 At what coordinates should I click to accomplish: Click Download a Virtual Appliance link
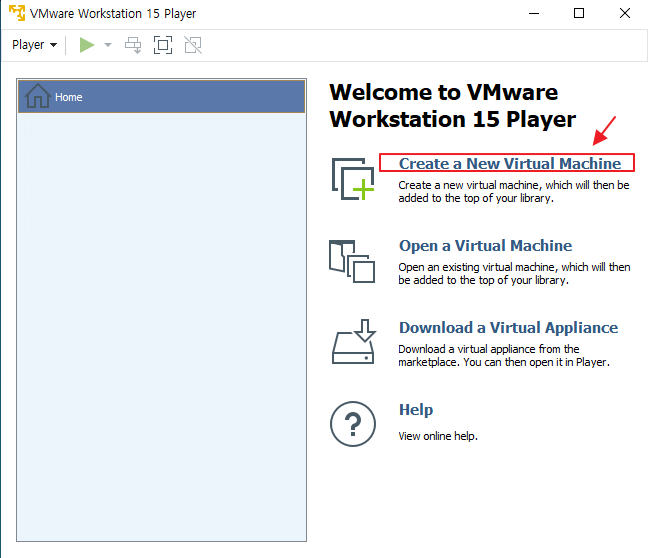coord(508,328)
